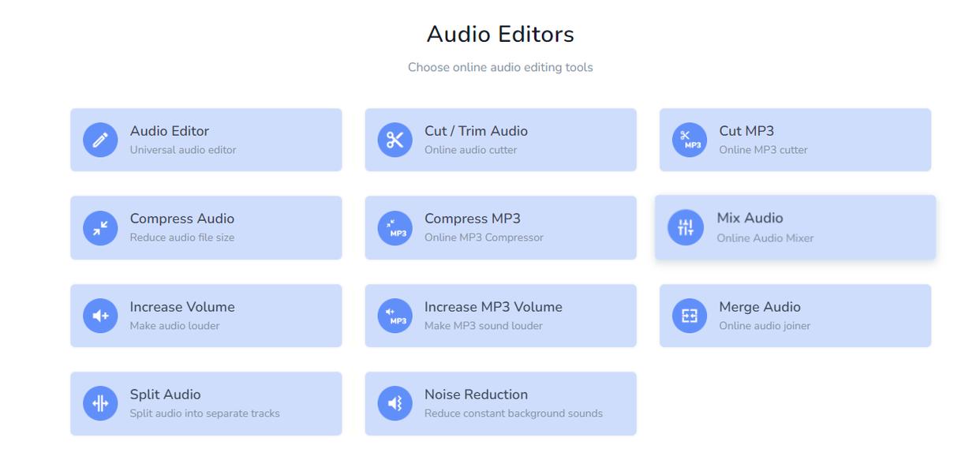Select the Split Audio divider icon
The height and width of the screenshot is (475, 980).
point(100,404)
